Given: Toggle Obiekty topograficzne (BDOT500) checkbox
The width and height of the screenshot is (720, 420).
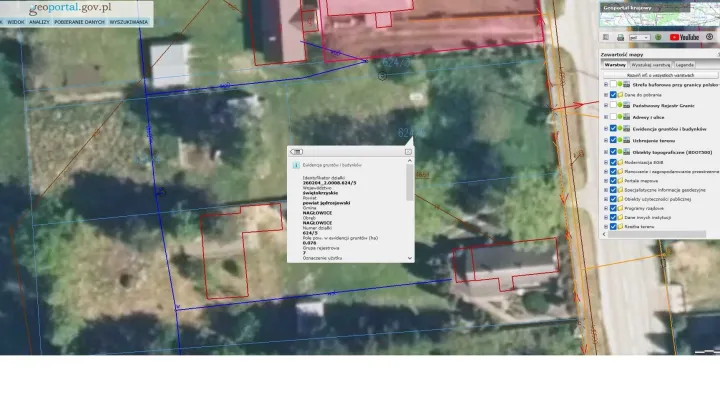Looking at the screenshot, I should coord(613,152).
